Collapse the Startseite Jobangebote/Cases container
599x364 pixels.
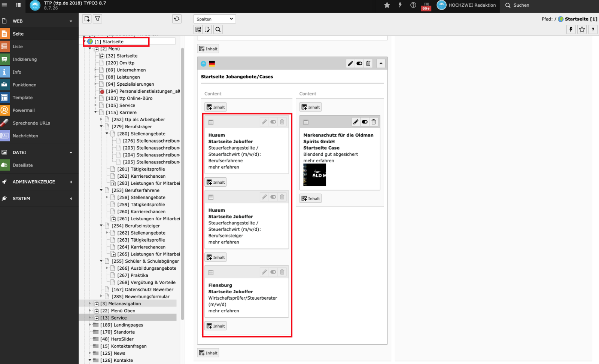point(381,64)
